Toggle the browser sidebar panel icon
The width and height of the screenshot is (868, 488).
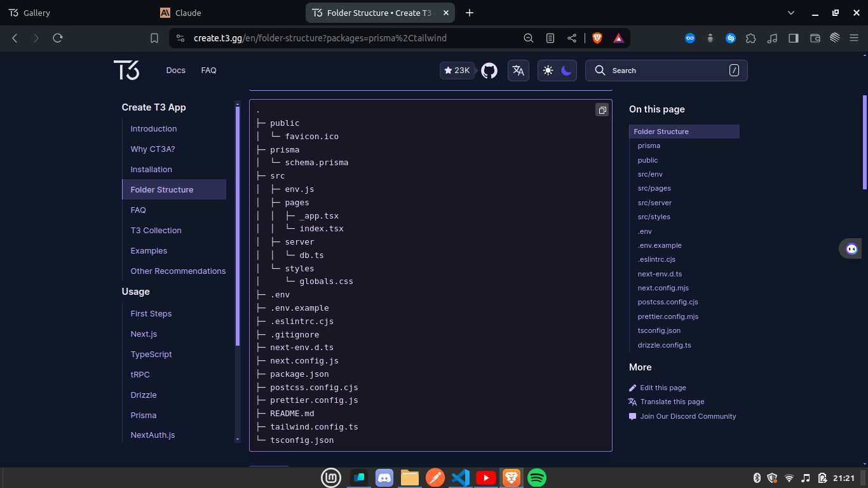coord(793,38)
